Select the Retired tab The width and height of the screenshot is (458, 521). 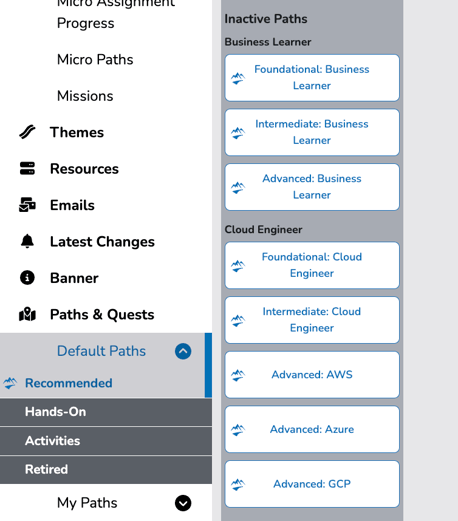coord(106,470)
